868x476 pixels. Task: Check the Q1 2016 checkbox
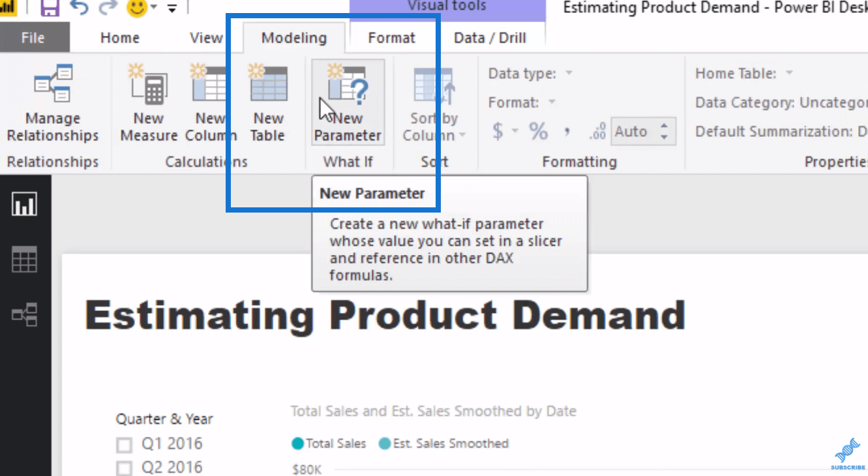coord(124,445)
